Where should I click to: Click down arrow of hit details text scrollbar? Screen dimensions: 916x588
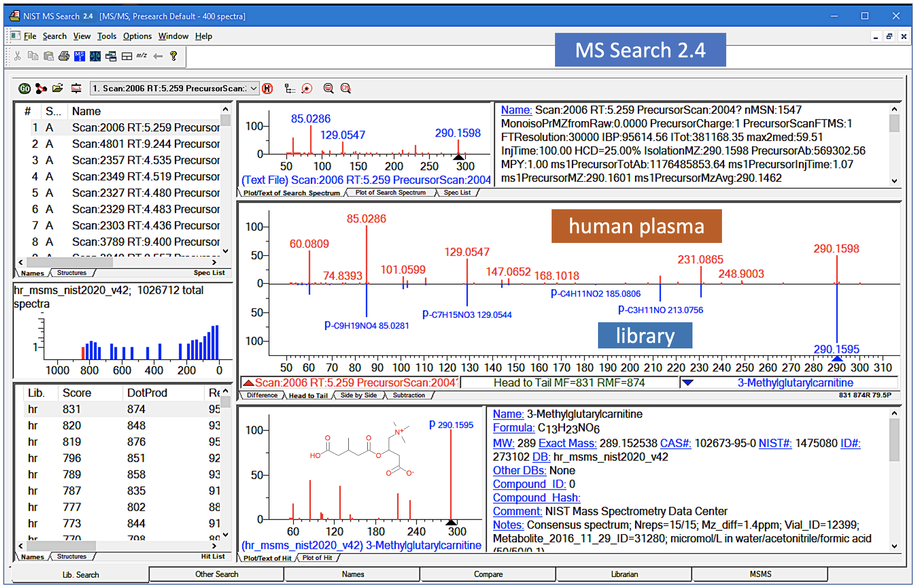(x=894, y=547)
